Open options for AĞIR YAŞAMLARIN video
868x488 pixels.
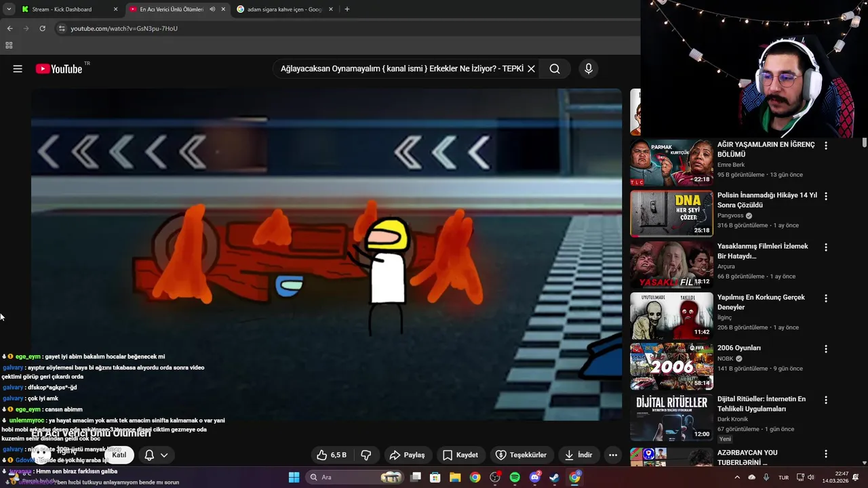tap(825, 145)
